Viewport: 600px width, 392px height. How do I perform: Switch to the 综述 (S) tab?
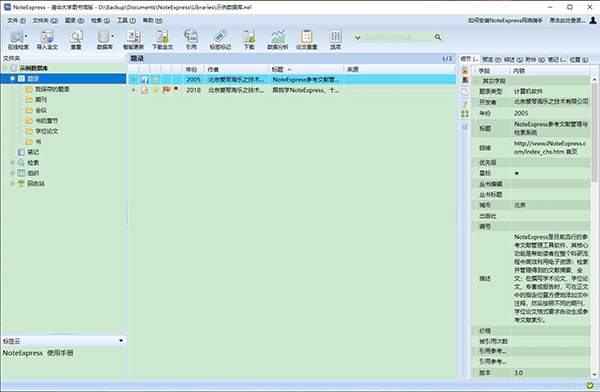[x=513, y=60]
